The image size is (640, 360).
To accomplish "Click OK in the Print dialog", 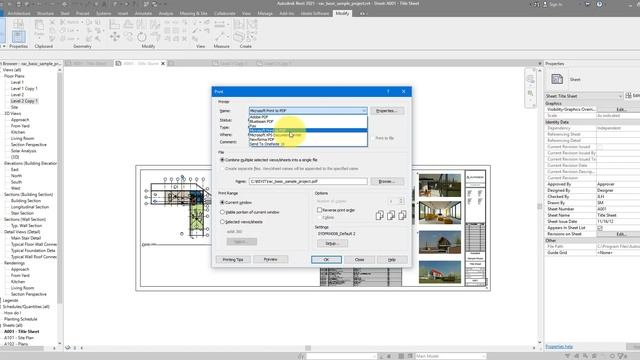I will pyautogui.click(x=326, y=260).
